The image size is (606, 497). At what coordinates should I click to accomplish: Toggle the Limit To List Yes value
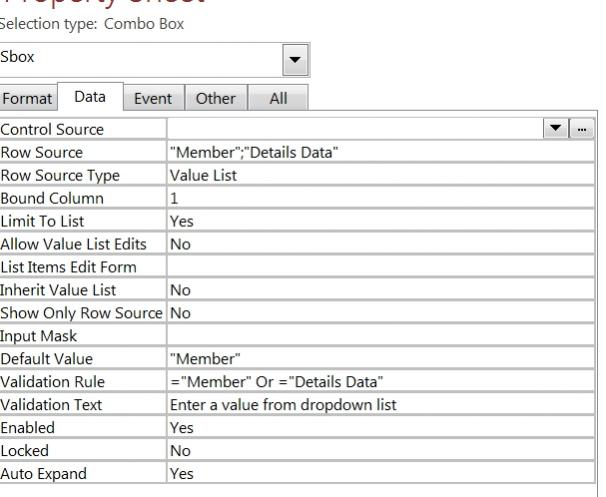point(380,221)
